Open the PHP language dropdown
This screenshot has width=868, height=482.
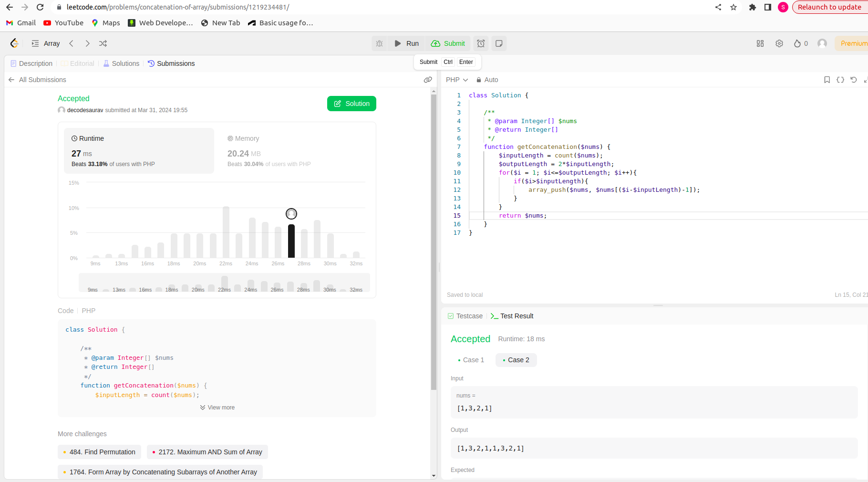pos(456,80)
